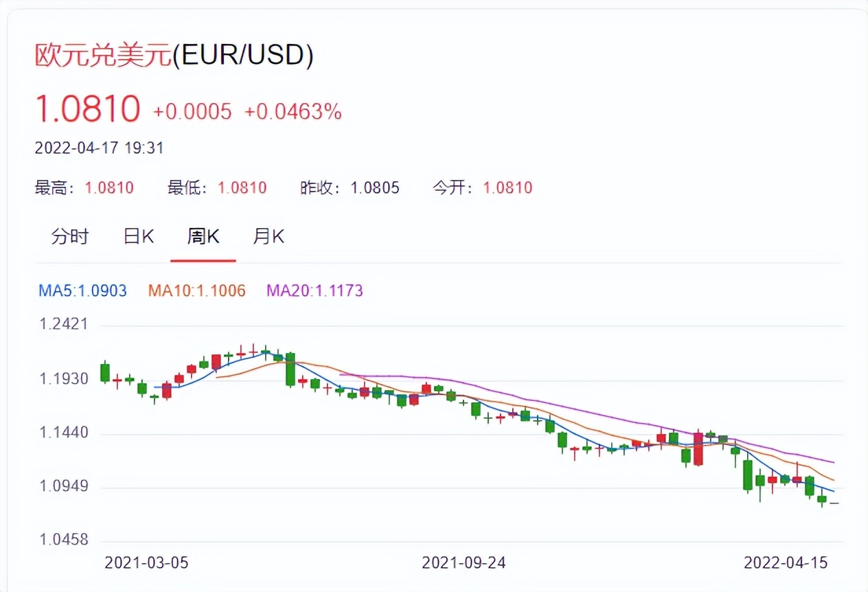
Task: Click the tall red candlestick above the 2022-04-15 label
Action: point(698,448)
